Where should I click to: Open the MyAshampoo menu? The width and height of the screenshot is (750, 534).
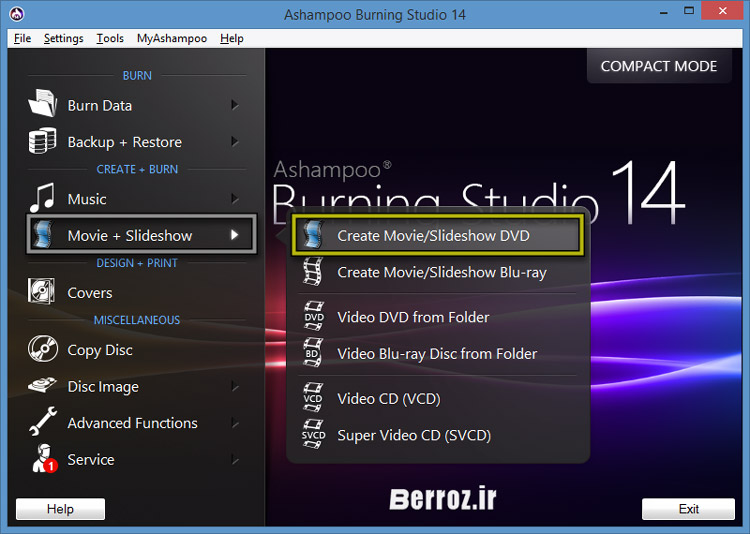point(172,38)
